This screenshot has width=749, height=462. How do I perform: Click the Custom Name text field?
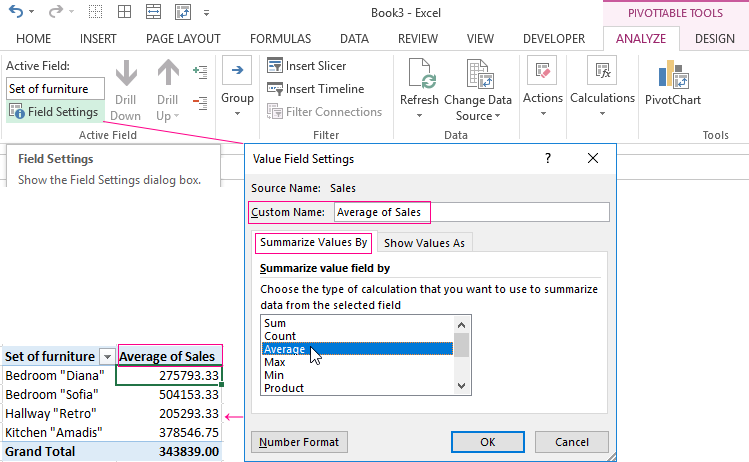pyautogui.click(x=470, y=212)
